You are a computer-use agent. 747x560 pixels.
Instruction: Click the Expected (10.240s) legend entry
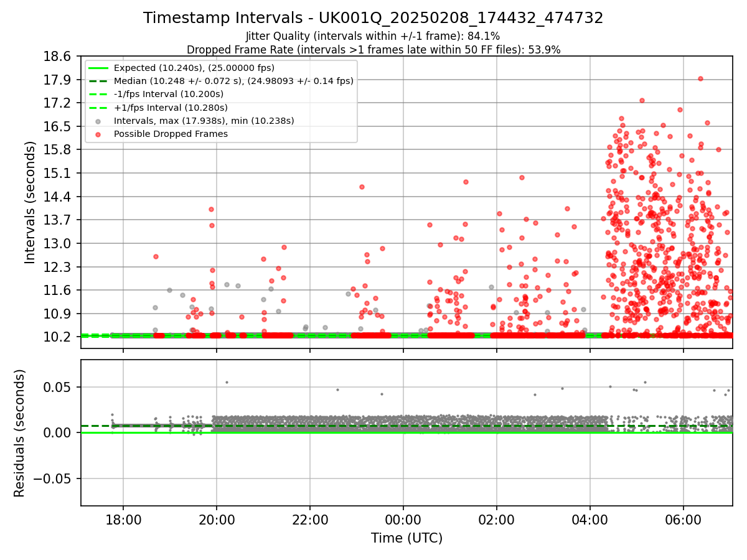pos(194,68)
